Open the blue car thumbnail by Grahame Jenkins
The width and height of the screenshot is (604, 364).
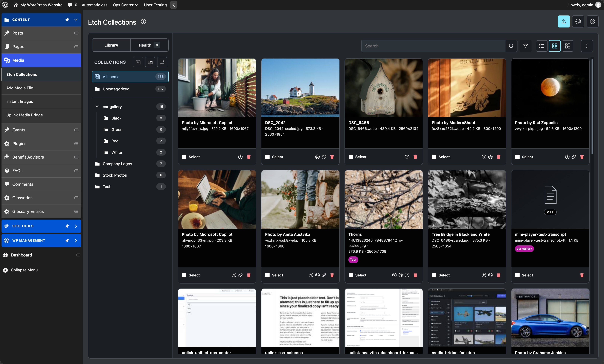coord(550,318)
